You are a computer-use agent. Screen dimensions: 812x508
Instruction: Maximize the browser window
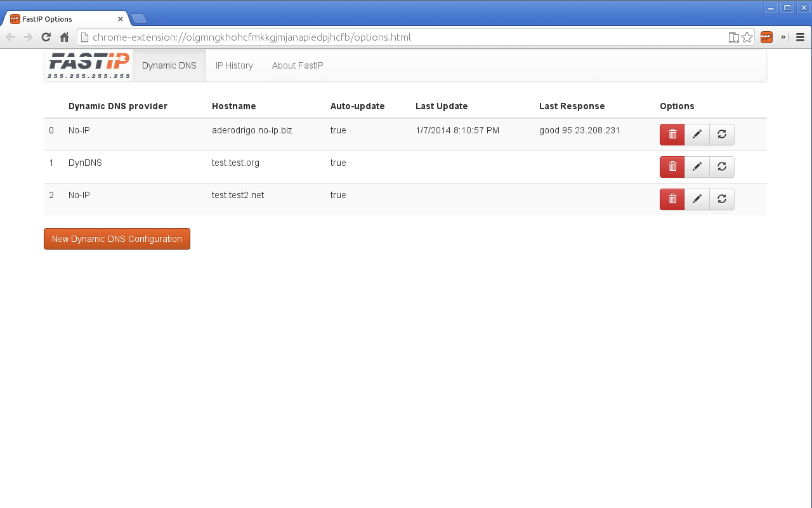click(787, 8)
